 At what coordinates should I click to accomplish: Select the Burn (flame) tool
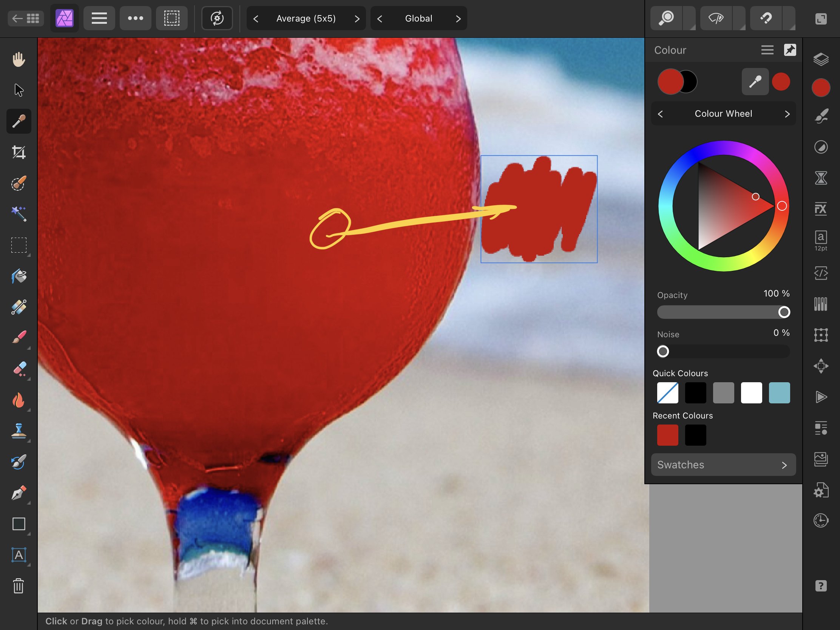click(19, 400)
